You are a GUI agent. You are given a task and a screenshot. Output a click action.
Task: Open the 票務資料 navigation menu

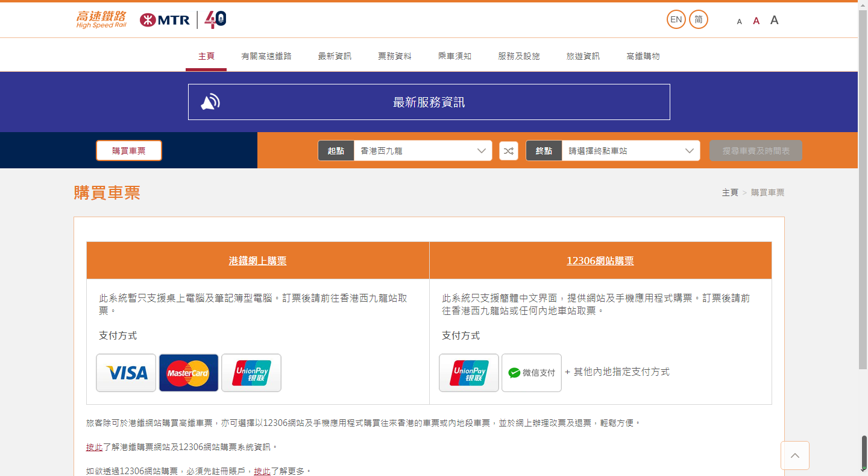394,56
